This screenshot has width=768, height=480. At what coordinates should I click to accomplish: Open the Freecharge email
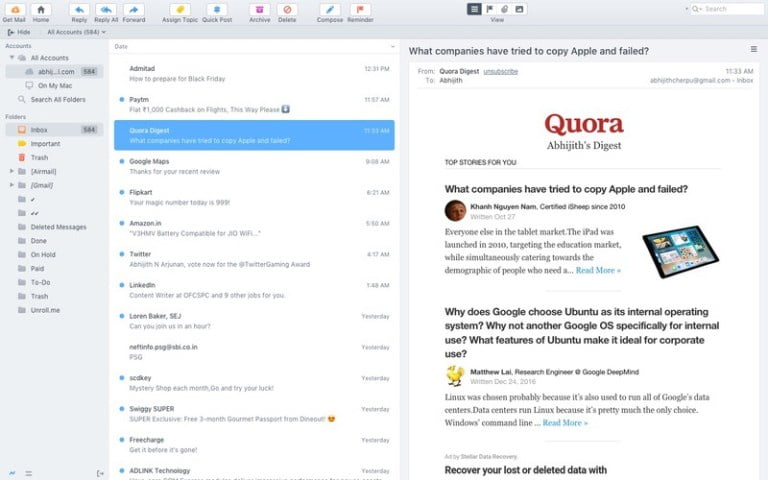[x=254, y=444]
